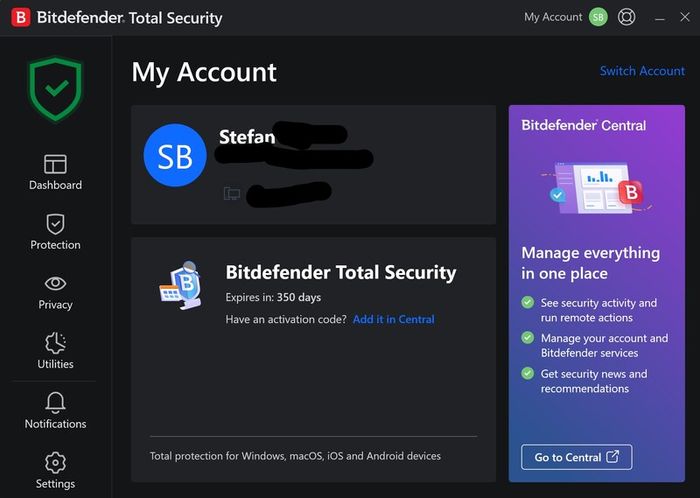700x498 pixels.
Task: Minimize the Bitdefender window
Action: [660, 18]
